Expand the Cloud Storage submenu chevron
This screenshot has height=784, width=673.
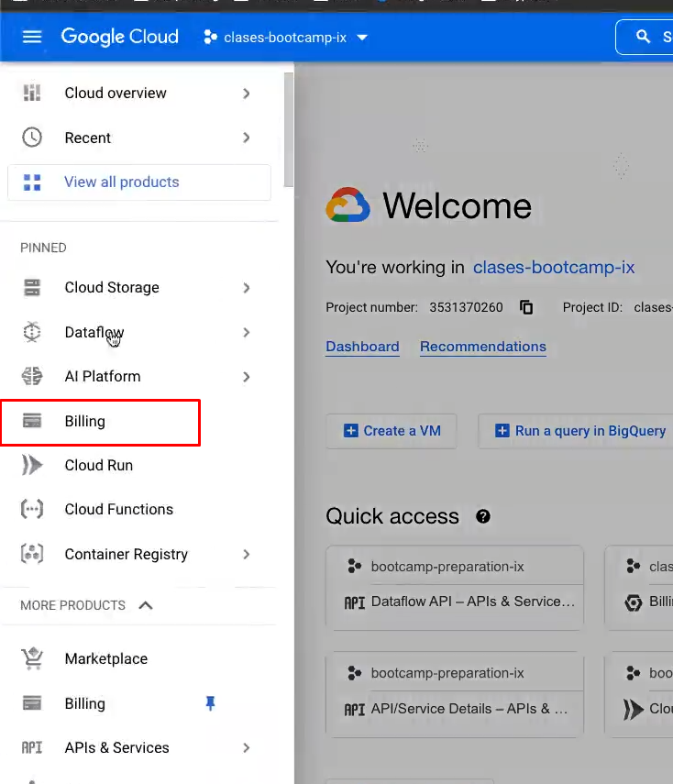(x=246, y=288)
